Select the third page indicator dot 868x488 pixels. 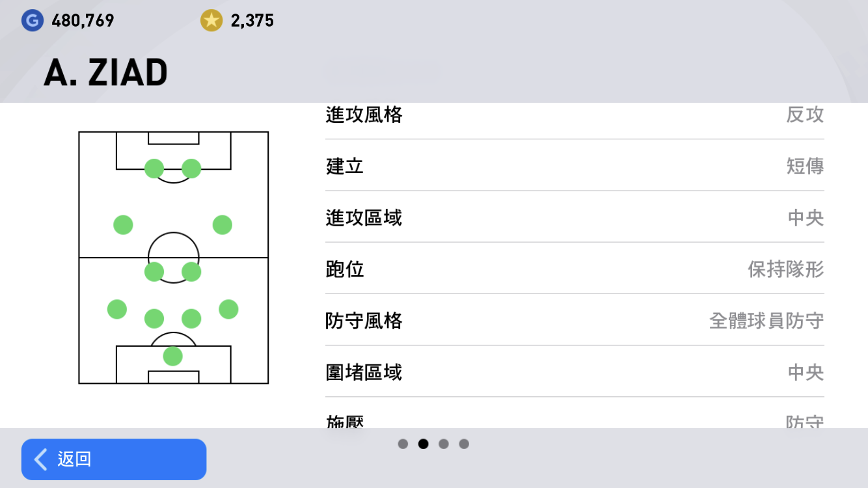pos(444,444)
